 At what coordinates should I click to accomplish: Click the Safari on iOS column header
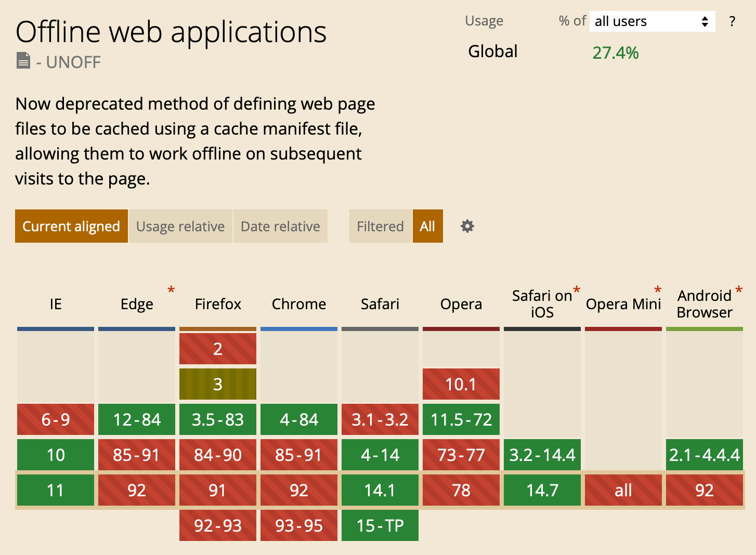coord(542,304)
